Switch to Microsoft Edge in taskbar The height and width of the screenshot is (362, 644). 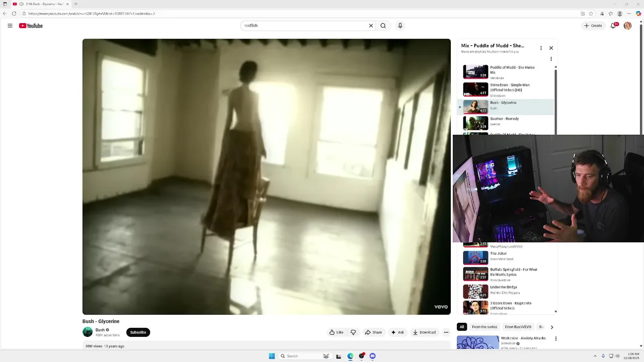pos(350,356)
